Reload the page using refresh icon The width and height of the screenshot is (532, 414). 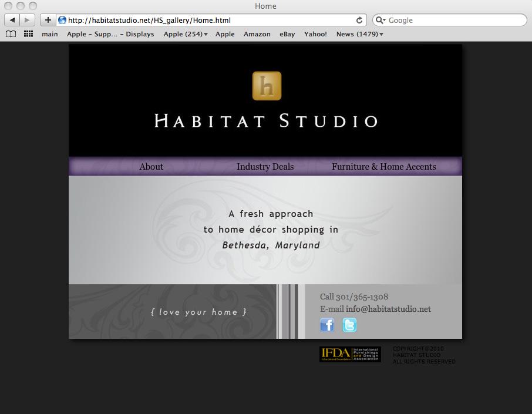click(x=359, y=21)
